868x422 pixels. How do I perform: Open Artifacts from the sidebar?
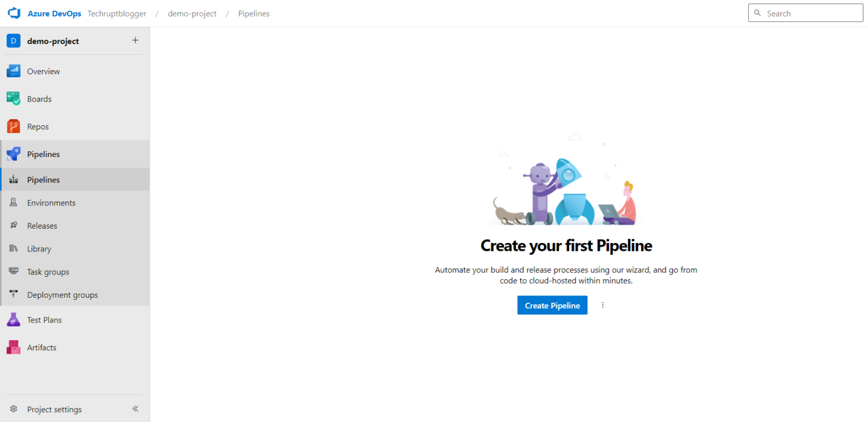[42, 347]
